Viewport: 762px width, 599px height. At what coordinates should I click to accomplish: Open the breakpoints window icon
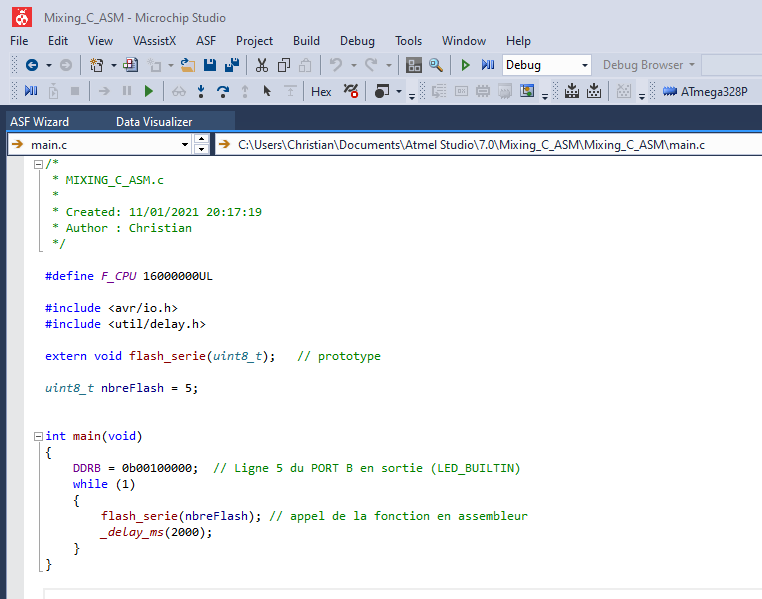pos(381,91)
